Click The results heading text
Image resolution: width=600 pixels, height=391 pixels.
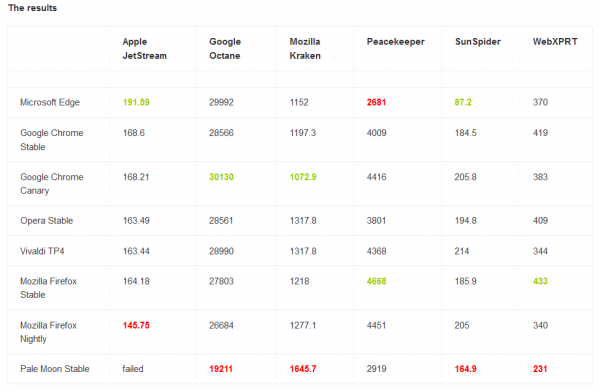point(33,8)
